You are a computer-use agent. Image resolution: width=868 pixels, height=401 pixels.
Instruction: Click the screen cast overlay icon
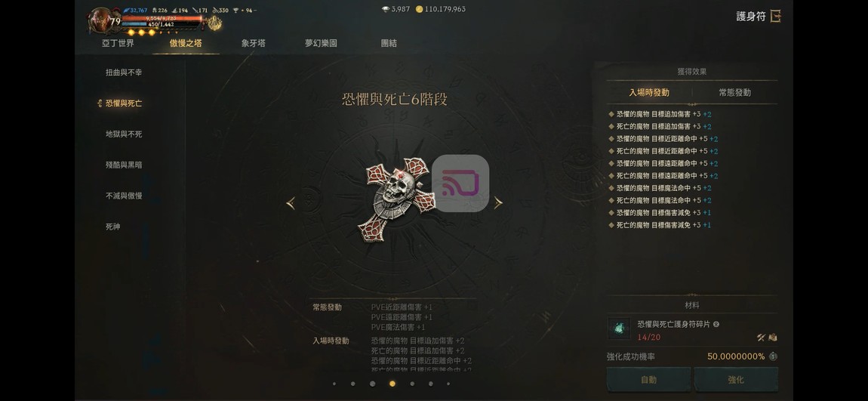coord(460,184)
